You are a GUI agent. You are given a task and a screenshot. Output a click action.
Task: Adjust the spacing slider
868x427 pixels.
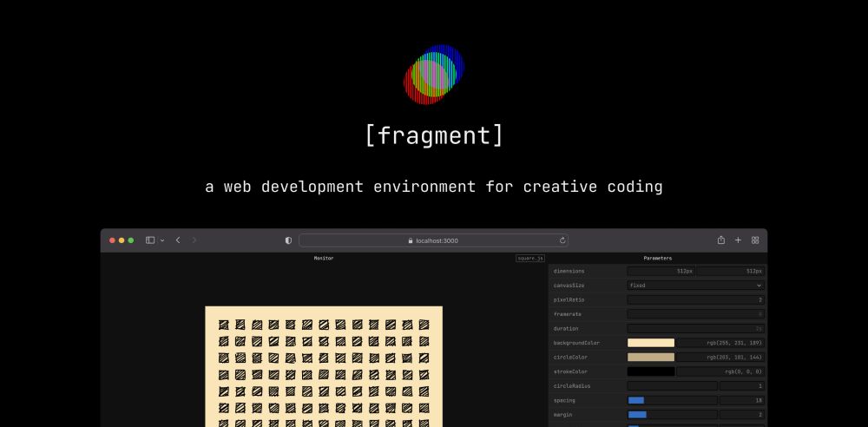[672, 400]
